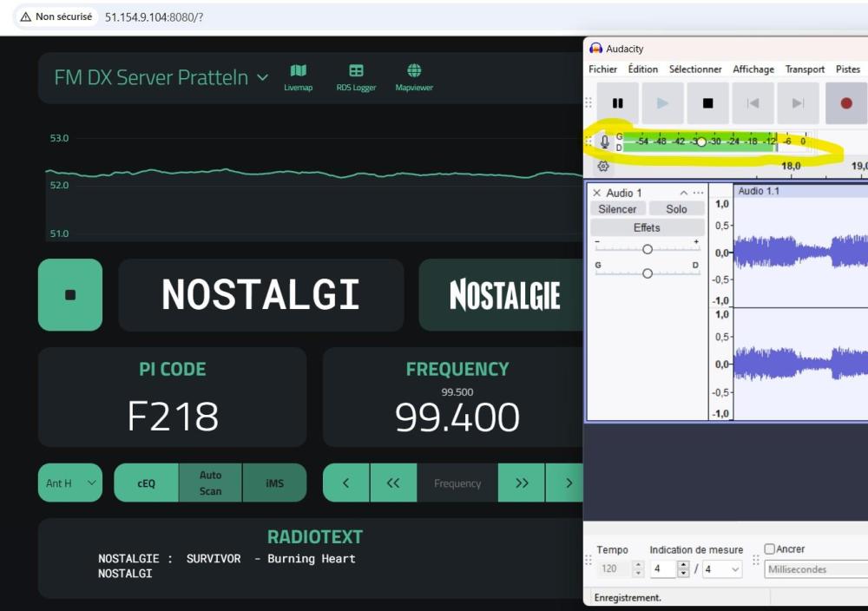Image resolution: width=868 pixels, height=611 pixels.
Task: Skip to start in Audacity
Action: [753, 103]
